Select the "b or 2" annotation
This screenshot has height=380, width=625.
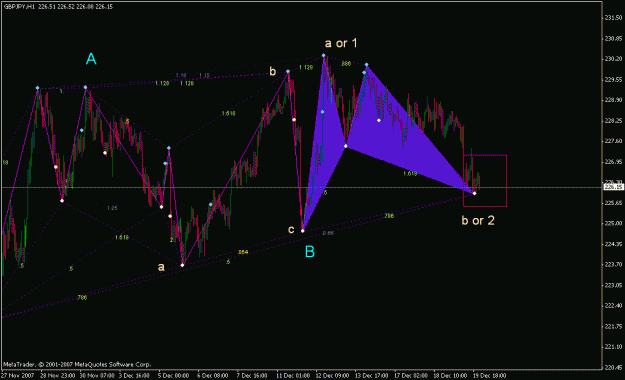[478, 220]
